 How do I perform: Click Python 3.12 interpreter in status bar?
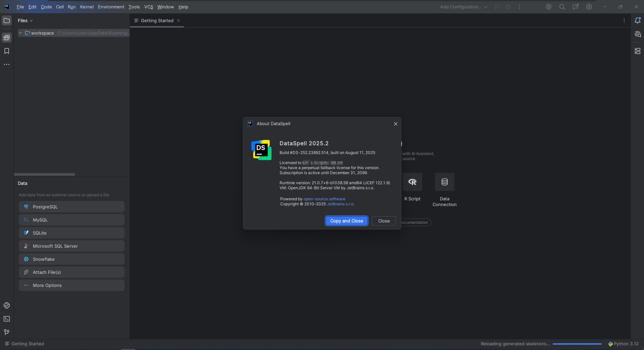pos(623,344)
